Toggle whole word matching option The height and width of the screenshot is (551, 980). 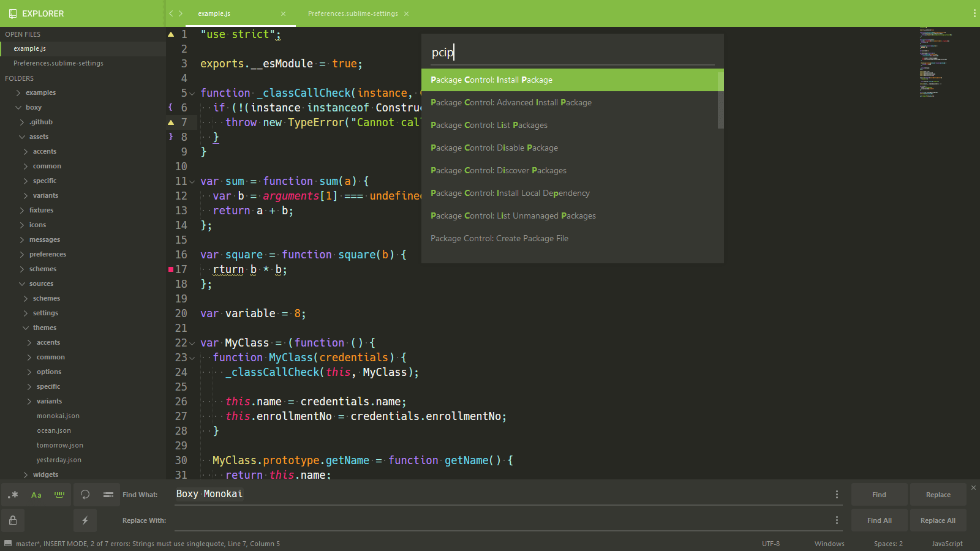59,495
